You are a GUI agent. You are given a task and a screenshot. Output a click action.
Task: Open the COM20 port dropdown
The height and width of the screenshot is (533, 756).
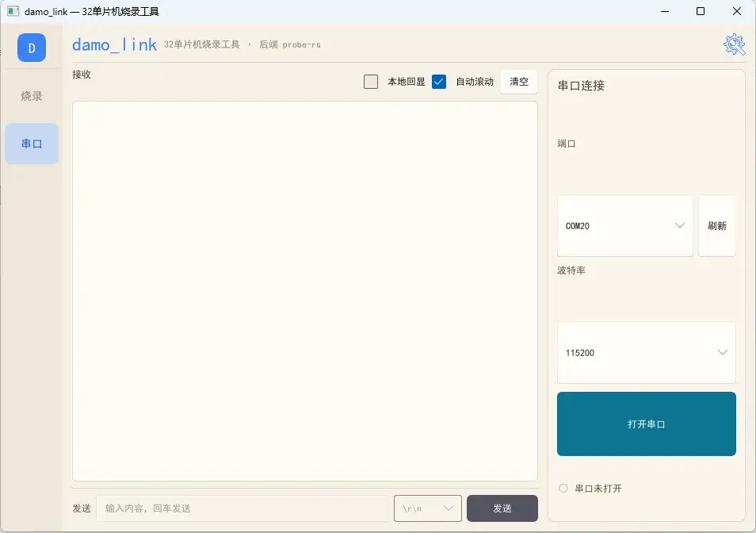pyautogui.click(x=625, y=226)
